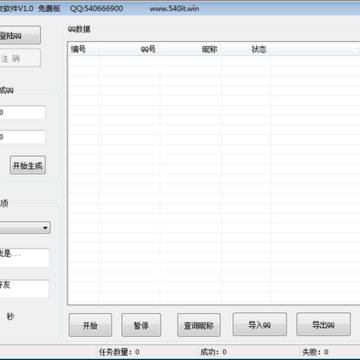Sort by the QQ号 column header
360x360 pixels.
click(x=129, y=49)
